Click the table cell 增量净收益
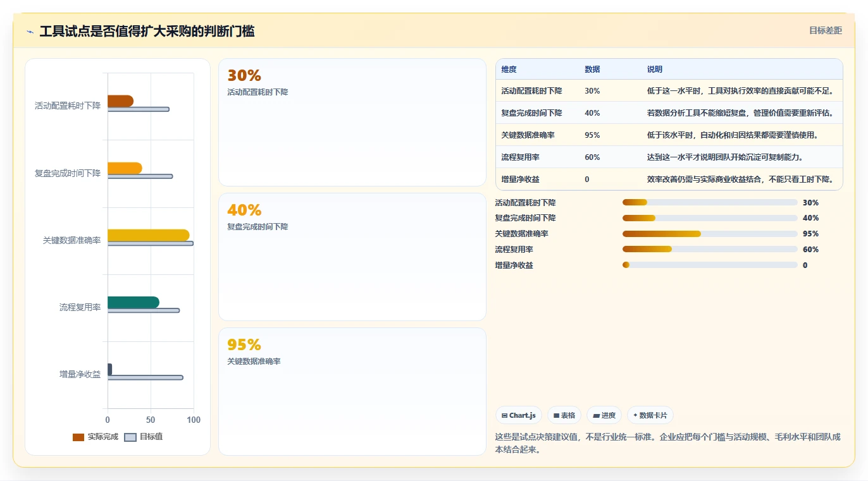868x481 pixels. (521, 180)
